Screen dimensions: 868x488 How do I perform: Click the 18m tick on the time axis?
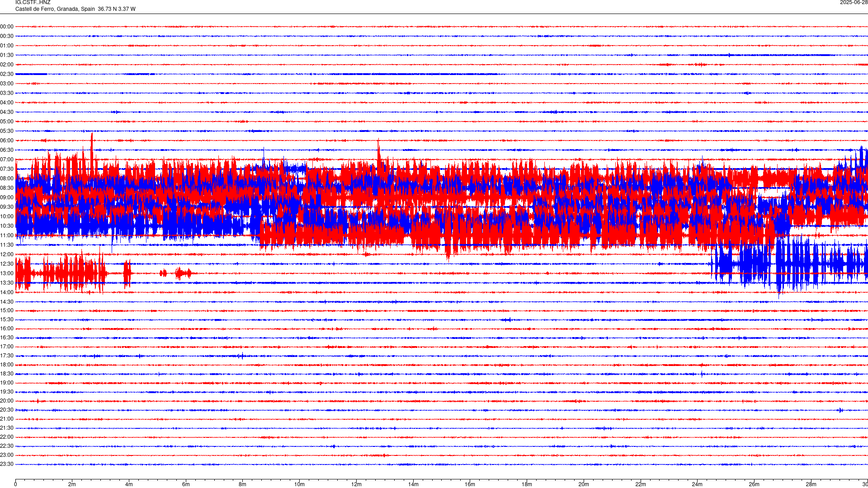click(527, 484)
